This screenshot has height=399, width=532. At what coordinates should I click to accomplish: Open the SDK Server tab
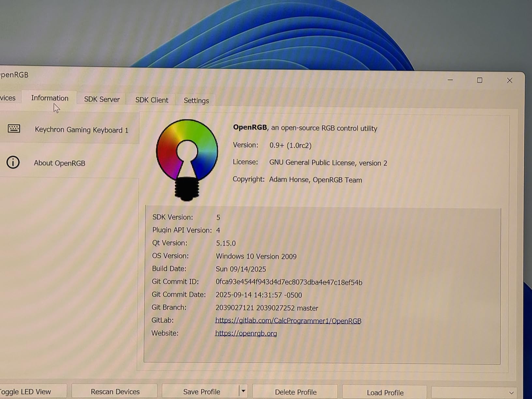tap(102, 99)
